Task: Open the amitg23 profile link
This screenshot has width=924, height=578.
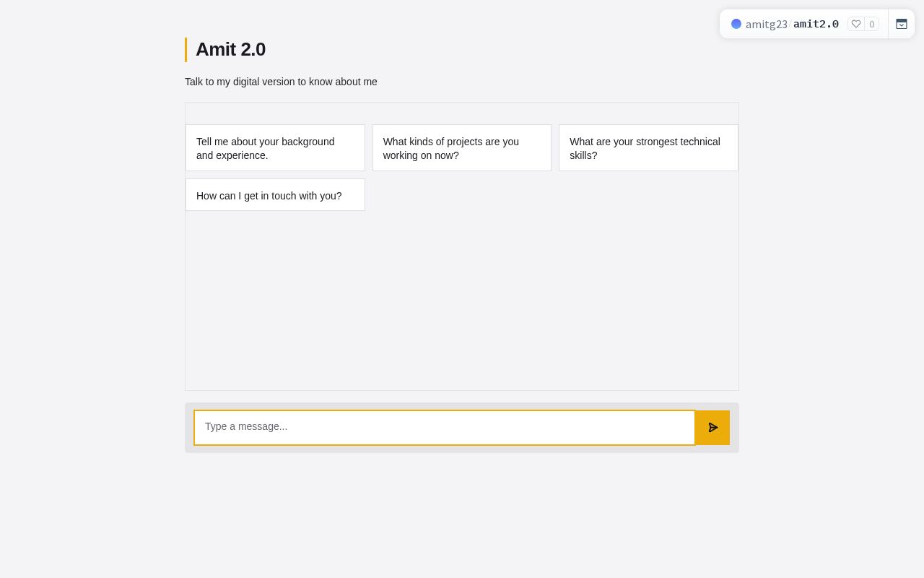Action: pos(766,24)
